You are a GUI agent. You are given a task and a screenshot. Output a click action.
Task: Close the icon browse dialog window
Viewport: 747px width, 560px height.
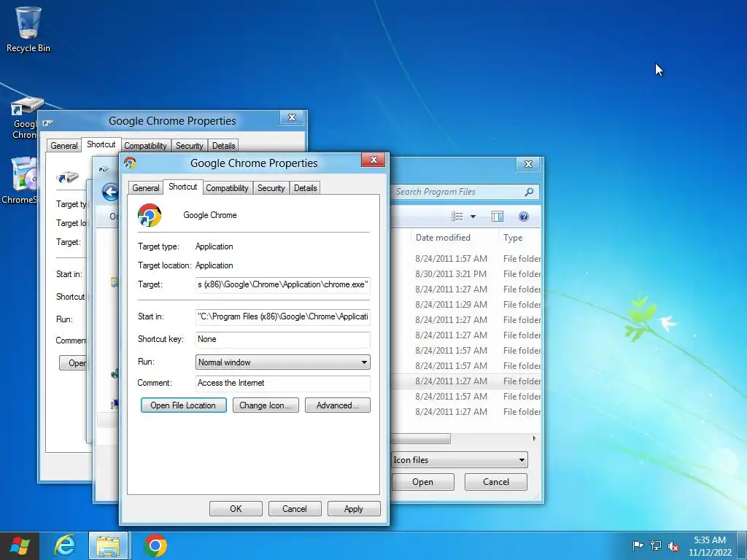528,164
